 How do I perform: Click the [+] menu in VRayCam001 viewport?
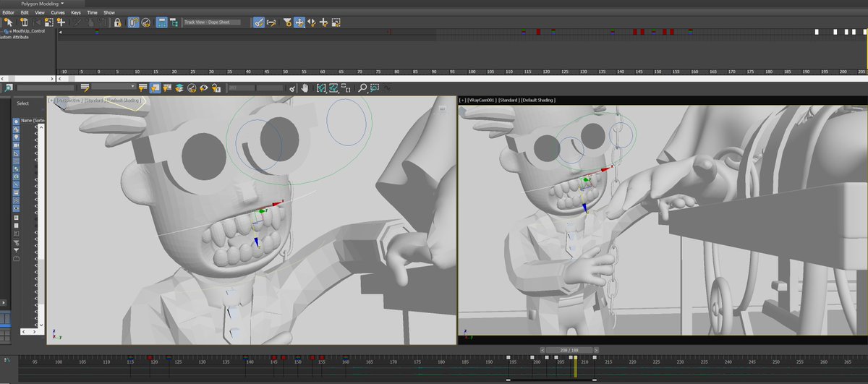tap(463, 100)
